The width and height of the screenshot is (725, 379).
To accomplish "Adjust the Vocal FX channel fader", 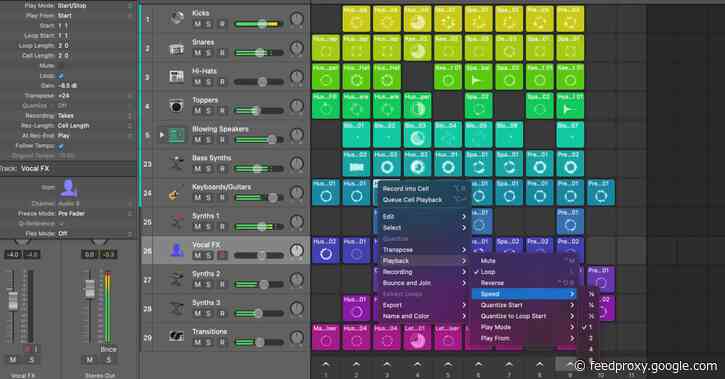I will [13, 300].
